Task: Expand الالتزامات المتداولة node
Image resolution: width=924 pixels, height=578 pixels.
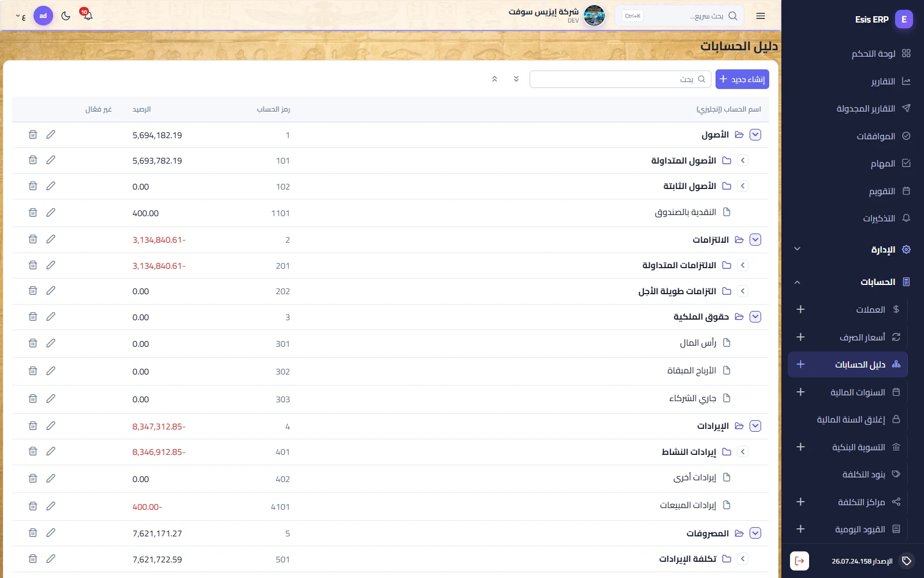Action: 743,265
